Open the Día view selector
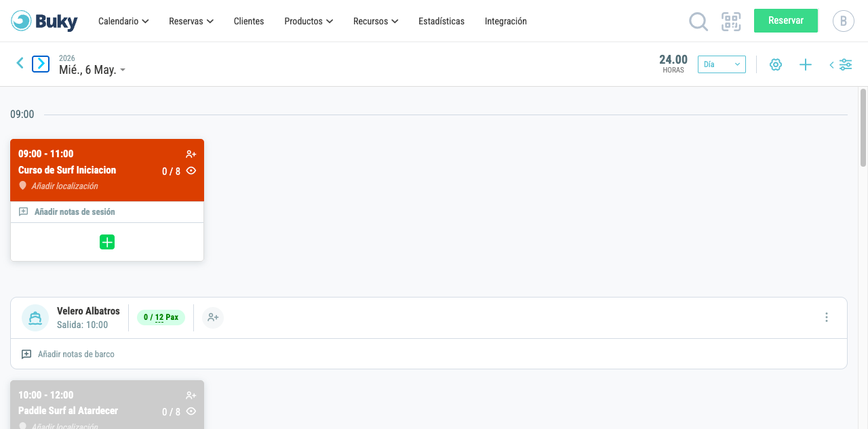868x429 pixels. (x=722, y=64)
